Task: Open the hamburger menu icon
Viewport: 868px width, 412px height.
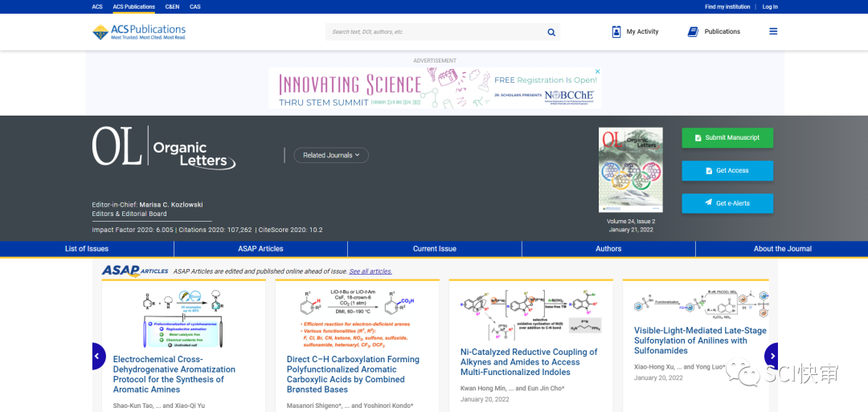Action: point(773,32)
